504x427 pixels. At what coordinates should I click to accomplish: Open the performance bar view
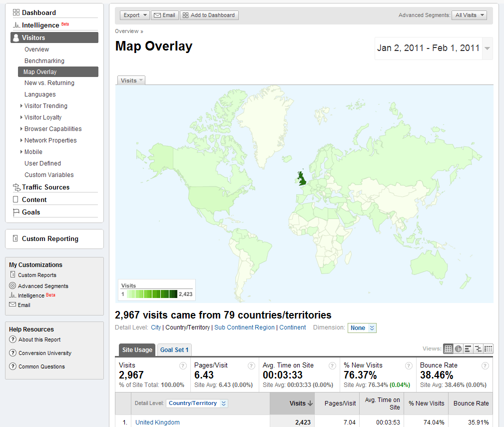pos(468,348)
